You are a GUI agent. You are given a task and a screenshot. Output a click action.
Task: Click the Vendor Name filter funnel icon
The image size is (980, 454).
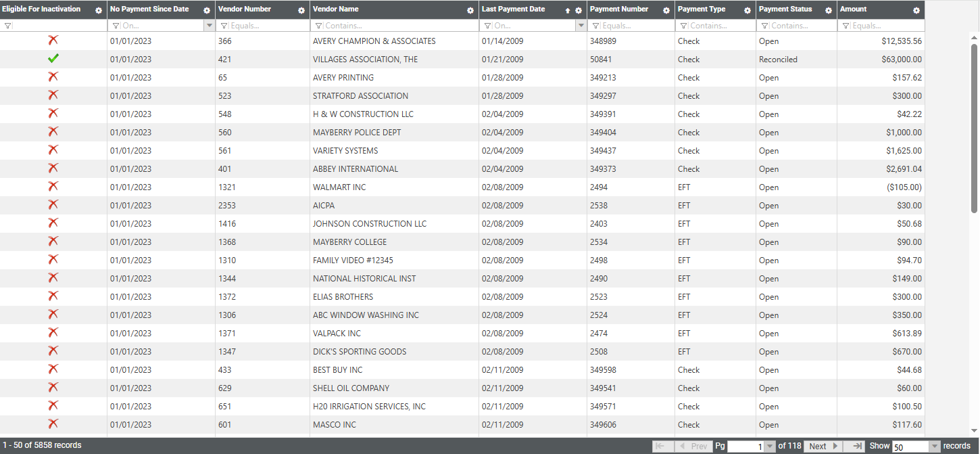coord(319,26)
